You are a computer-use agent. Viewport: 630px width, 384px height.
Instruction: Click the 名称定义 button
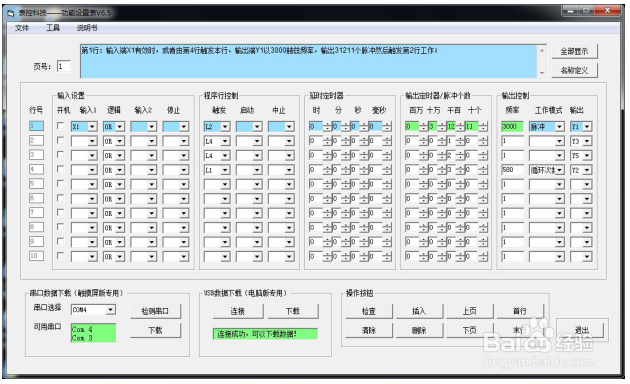(x=574, y=70)
